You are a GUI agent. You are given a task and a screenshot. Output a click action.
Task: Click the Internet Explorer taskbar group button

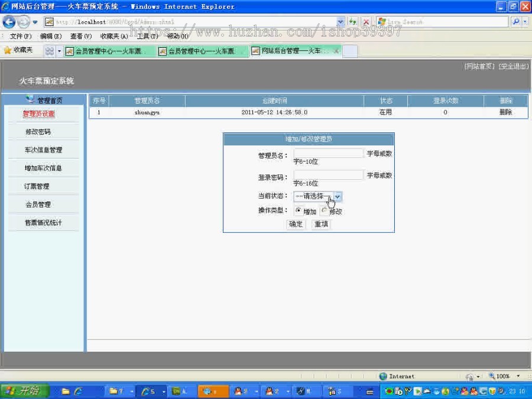153,391
